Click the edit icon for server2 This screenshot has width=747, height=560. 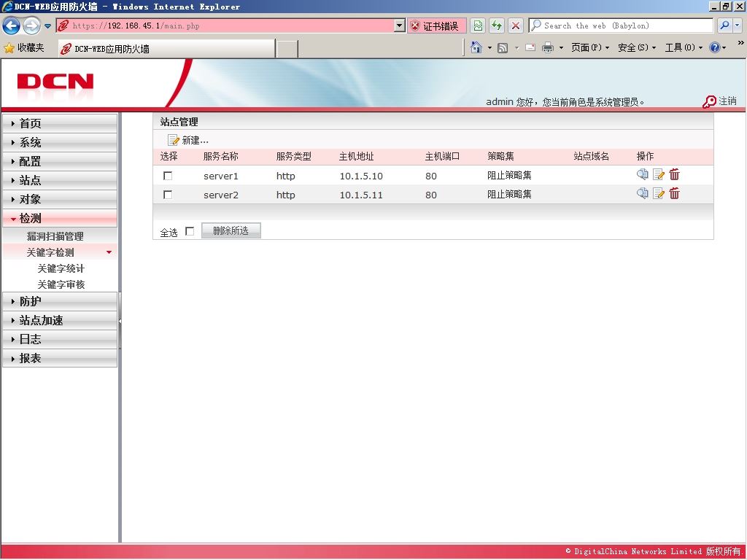click(x=659, y=193)
